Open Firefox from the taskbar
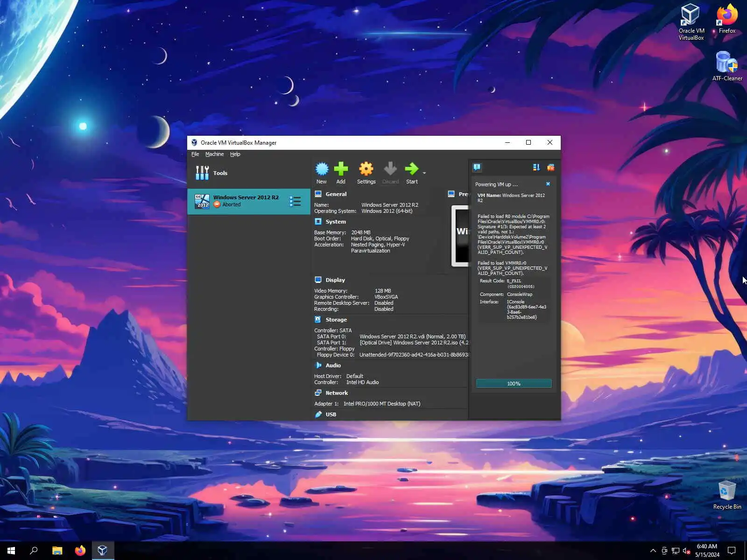Screen dimensions: 747x560 point(80,551)
